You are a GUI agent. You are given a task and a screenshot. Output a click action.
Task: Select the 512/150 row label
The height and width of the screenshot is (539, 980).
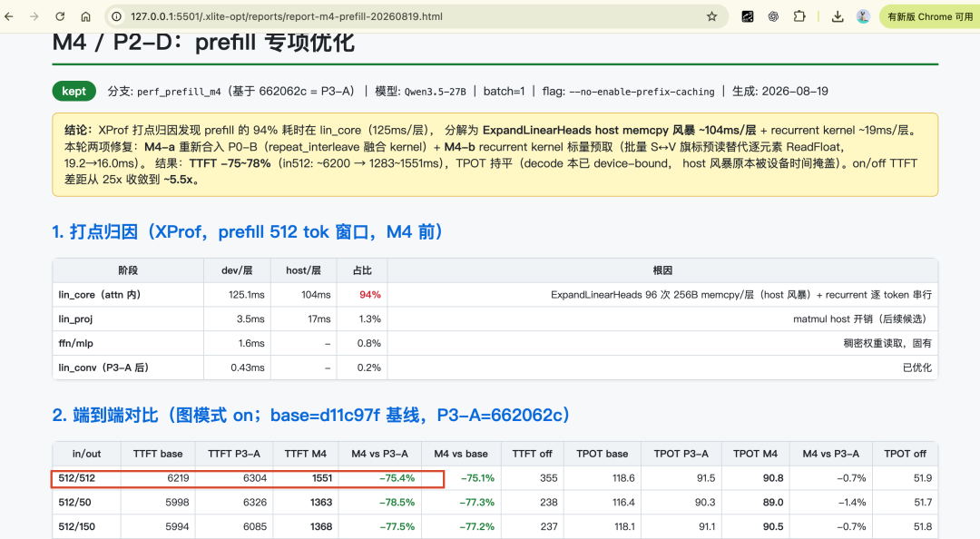[77, 527]
